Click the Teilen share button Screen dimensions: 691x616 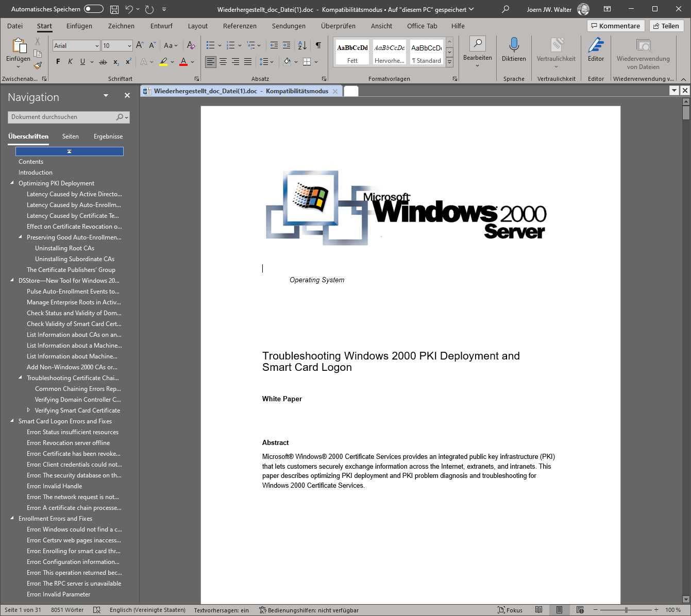[666, 26]
